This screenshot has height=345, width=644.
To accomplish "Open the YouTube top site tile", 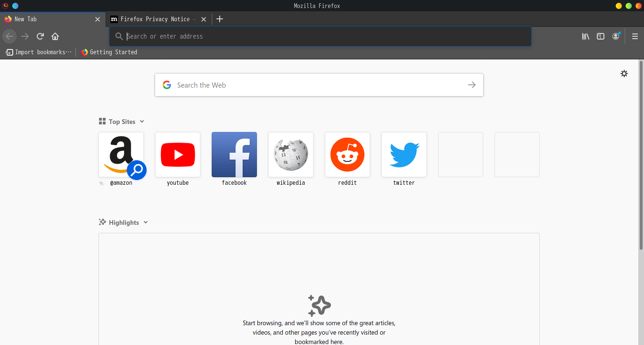I will click(x=178, y=155).
